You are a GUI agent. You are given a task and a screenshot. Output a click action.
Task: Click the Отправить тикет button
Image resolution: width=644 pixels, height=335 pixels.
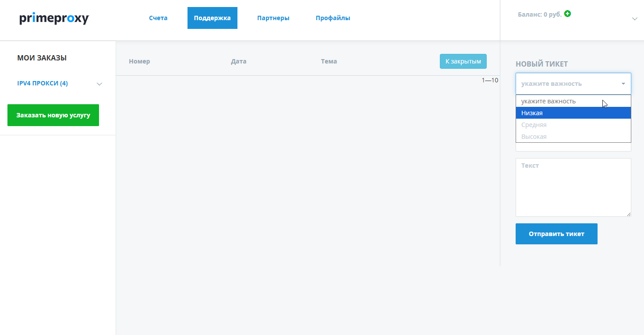click(556, 234)
